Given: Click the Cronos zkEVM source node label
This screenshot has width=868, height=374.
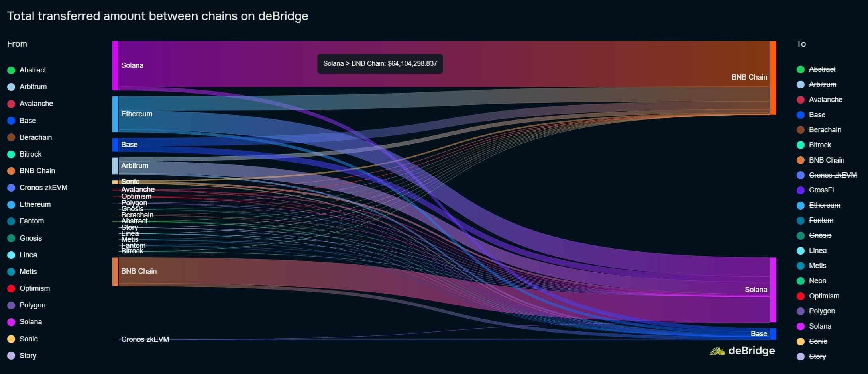Looking at the screenshot, I should point(145,339).
